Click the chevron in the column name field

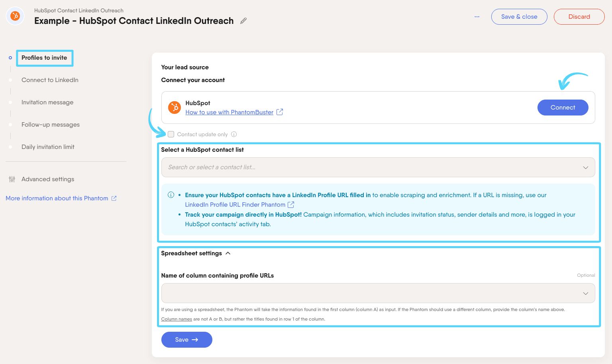point(585,294)
